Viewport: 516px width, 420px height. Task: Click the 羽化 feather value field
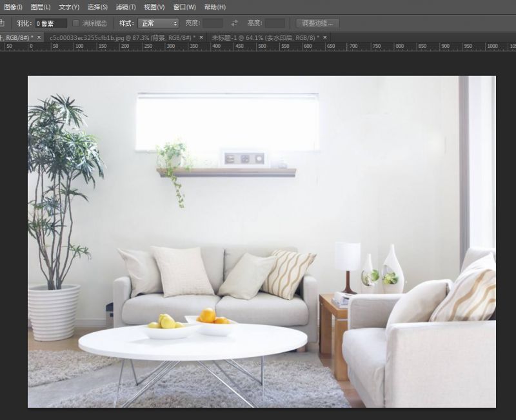point(50,22)
